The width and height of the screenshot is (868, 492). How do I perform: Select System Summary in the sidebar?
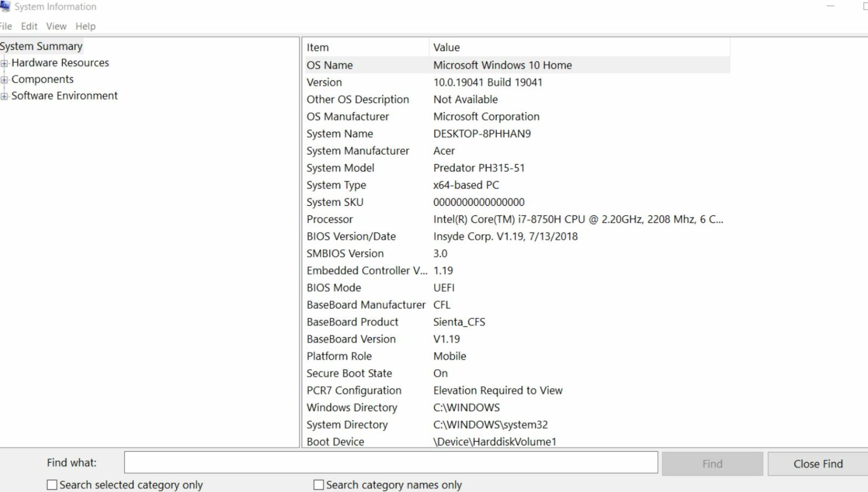41,46
